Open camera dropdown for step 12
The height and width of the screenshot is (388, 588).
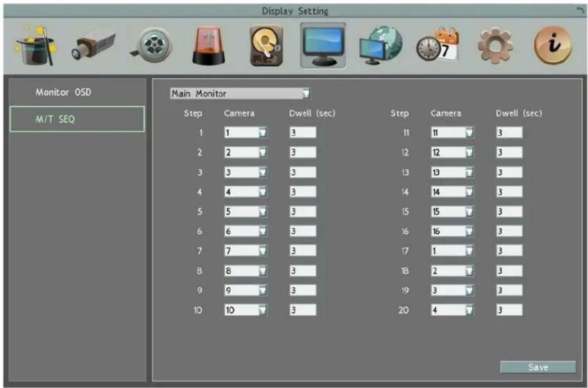pos(452,152)
